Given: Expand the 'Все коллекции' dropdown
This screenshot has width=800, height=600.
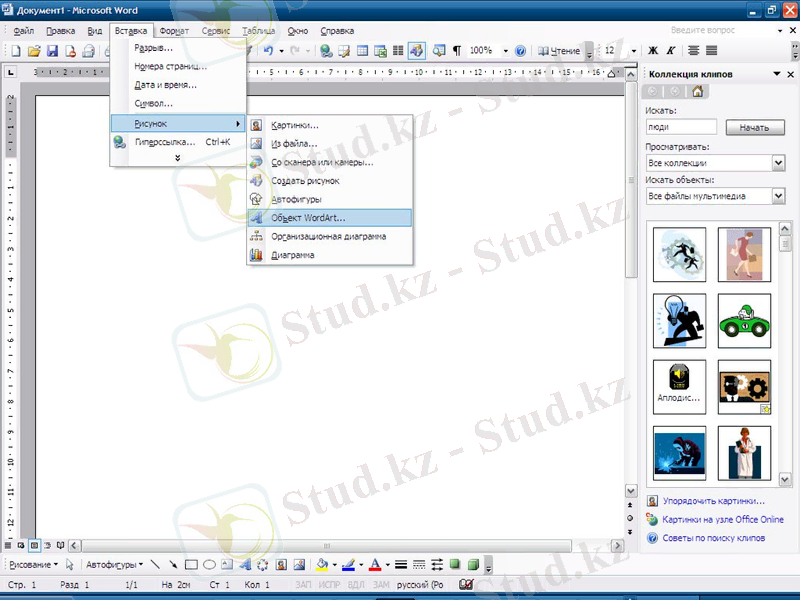Looking at the screenshot, I should (x=778, y=163).
